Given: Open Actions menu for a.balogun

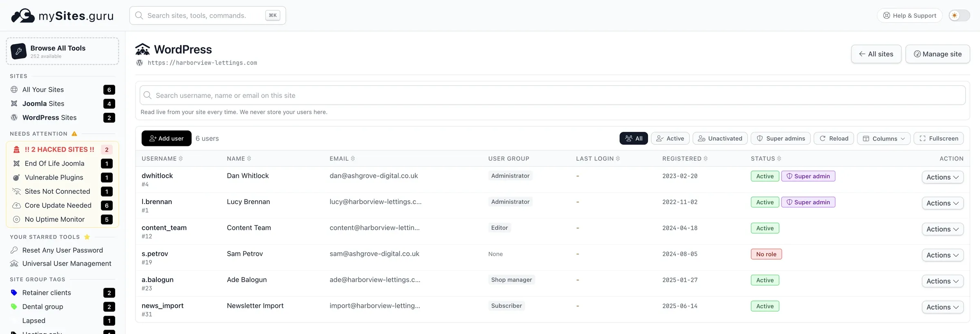Looking at the screenshot, I should tap(942, 281).
